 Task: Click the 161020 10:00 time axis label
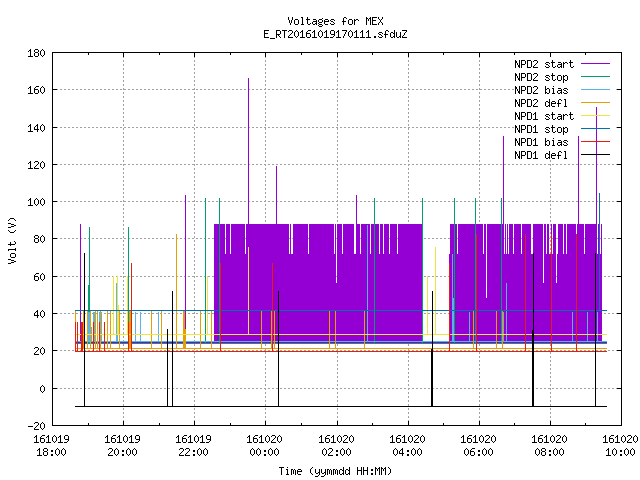(x=620, y=446)
